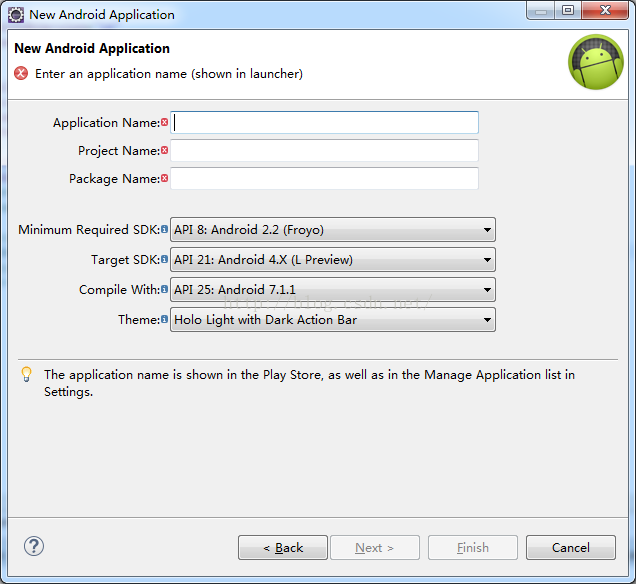Minimize the dialog window
The image size is (636, 584).
[541, 10]
